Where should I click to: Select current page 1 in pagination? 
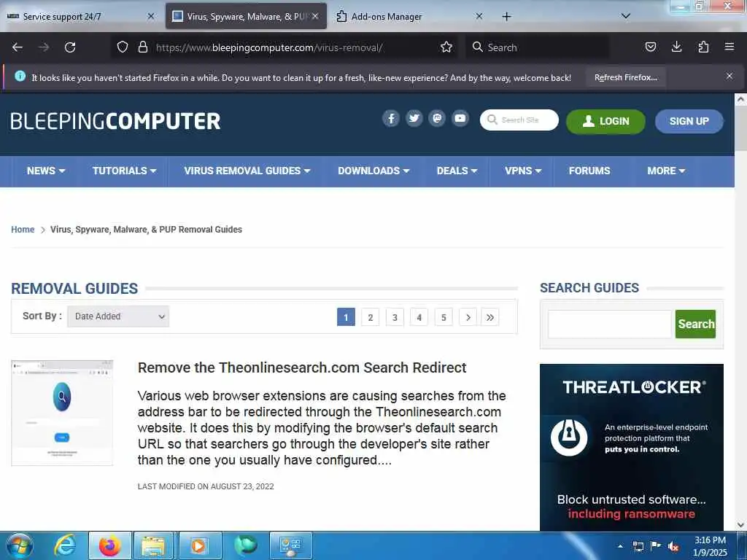click(346, 317)
